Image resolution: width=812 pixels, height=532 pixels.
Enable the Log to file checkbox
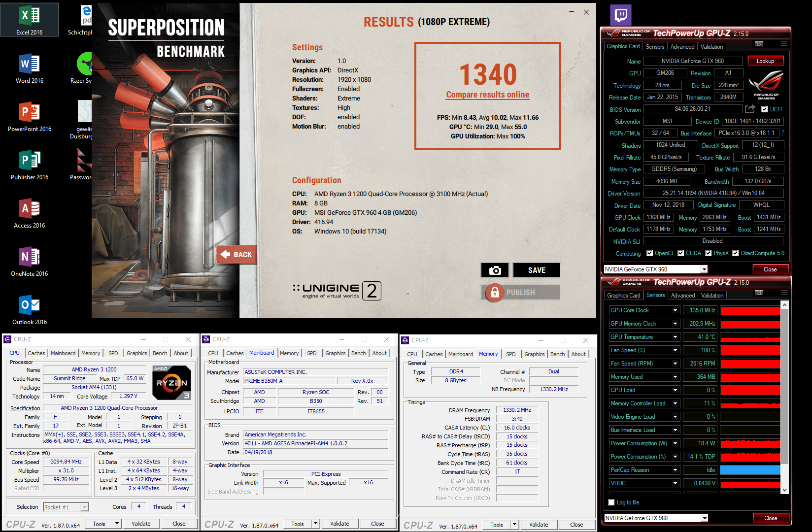pos(611,502)
